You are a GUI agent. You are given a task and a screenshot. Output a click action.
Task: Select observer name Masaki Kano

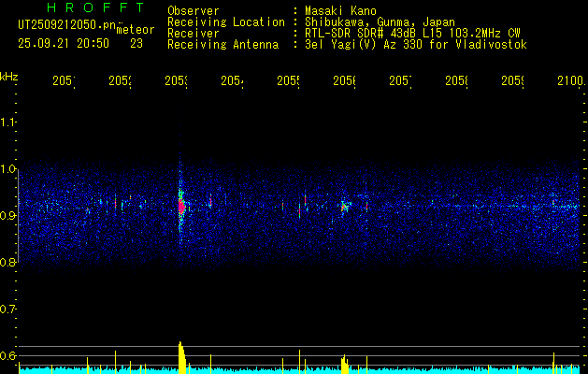(340, 10)
